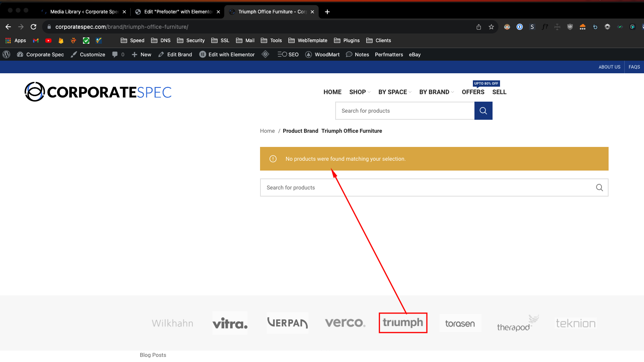Open the SELL menu item
The width and height of the screenshot is (644, 362).
(x=499, y=92)
